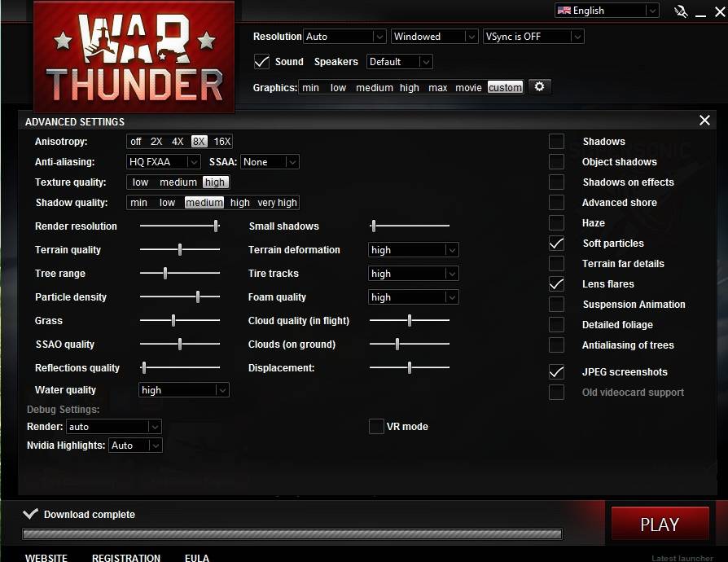Open the Resolution Auto dropdown
This screenshot has width=728, height=562.
[344, 36]
